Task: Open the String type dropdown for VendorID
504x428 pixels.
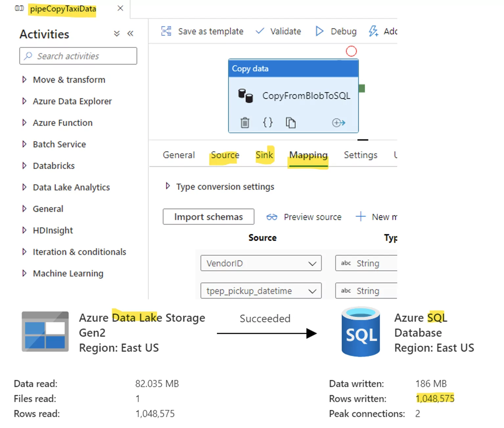Action: pyautogui.click(x=366, y=263)
